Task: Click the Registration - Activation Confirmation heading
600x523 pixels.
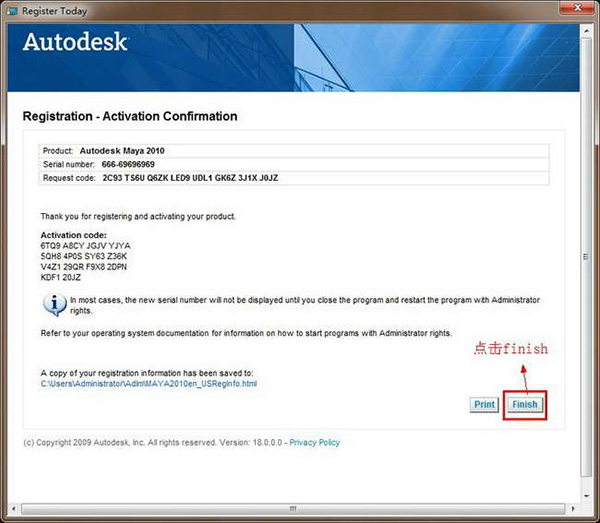Action: (x=130, y=116)
